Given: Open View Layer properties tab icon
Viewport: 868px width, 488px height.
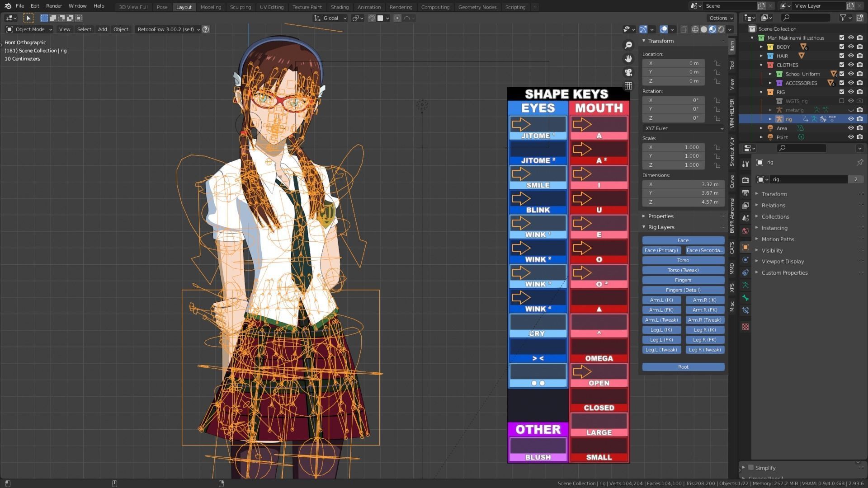Looking at the screenshot, I should (x=745, y=206).
